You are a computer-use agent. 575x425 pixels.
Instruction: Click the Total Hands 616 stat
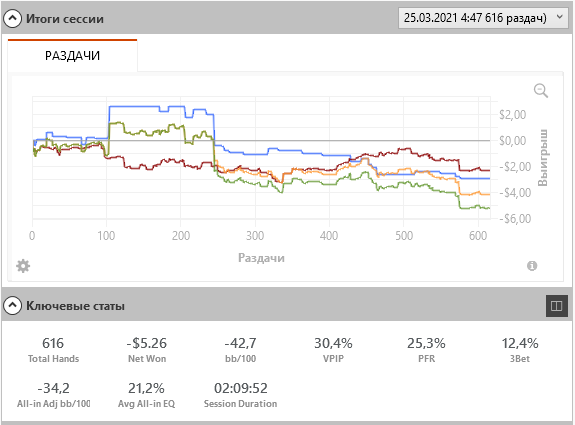click(54, 349)
